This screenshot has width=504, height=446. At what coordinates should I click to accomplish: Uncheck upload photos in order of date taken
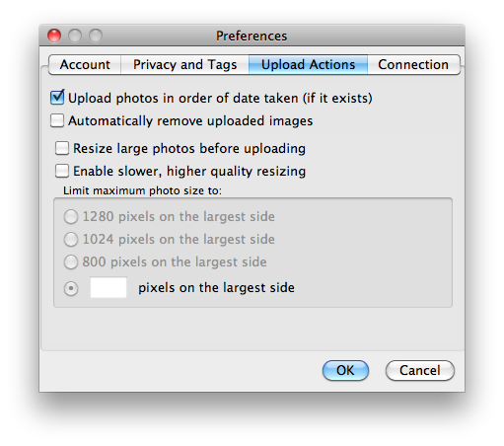point(57,98)
